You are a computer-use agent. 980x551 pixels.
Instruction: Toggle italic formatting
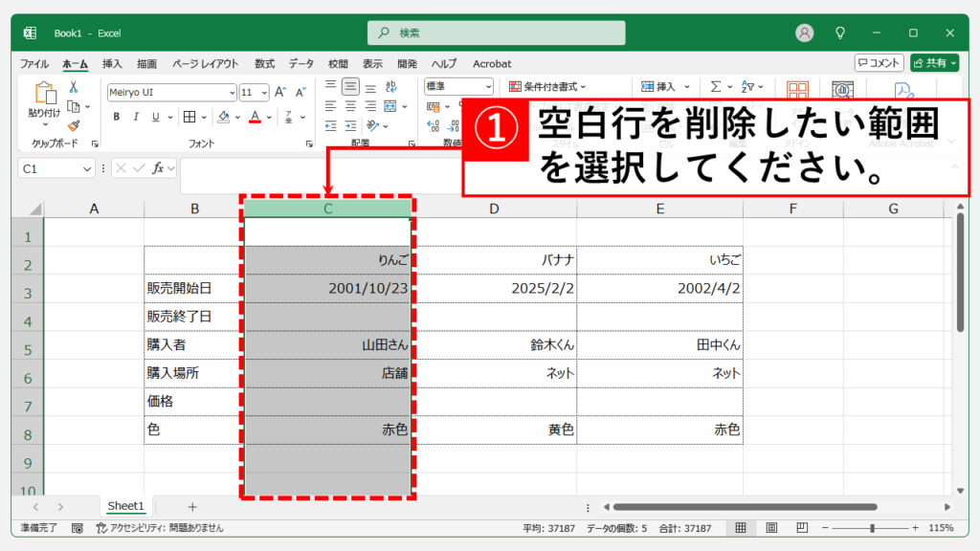coord(136,116)
